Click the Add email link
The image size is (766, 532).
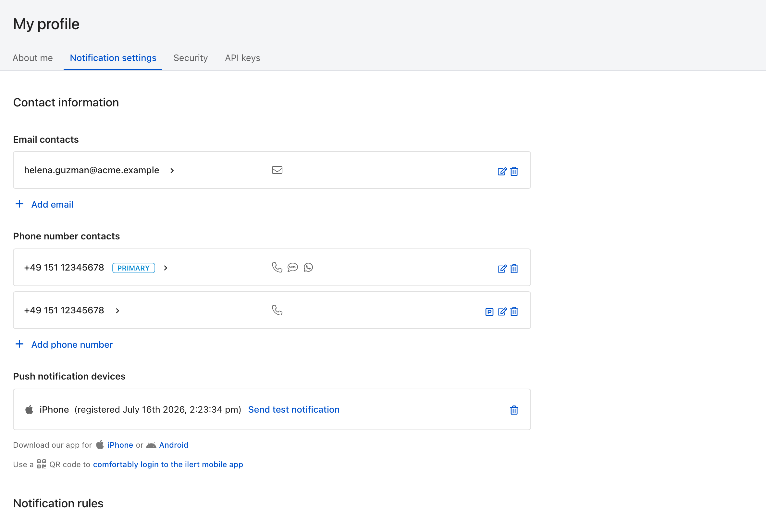tap(52, 204)
